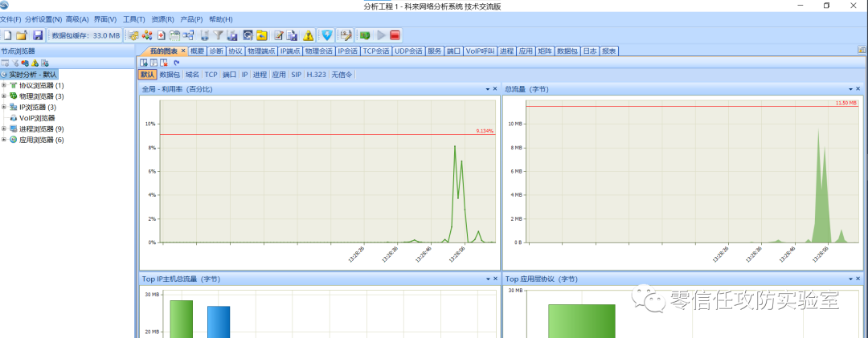Image resolution: width=868 pixels, height=338 pixels.
Task: Open the 高级(A) menu
Action: click(x=77, y=19)
